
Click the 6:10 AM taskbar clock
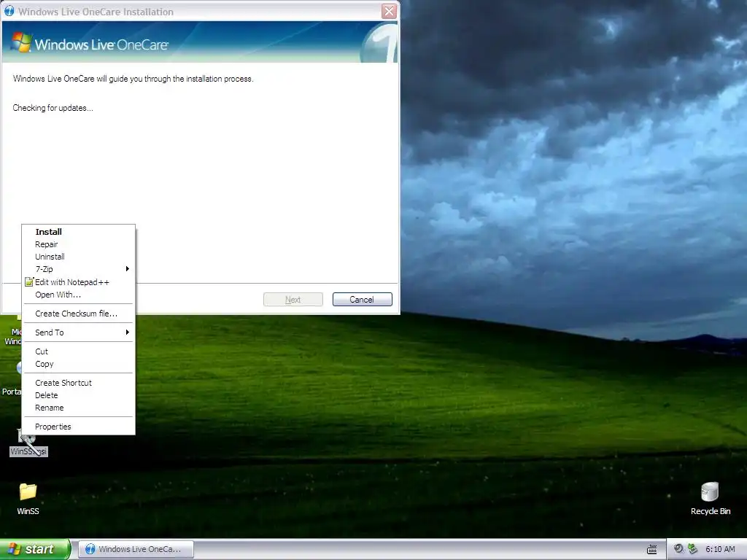point(720,549)
